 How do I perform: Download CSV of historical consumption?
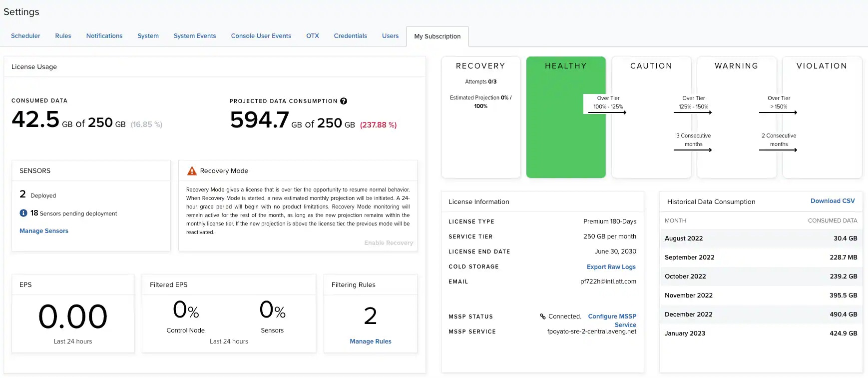click(833, 201)
